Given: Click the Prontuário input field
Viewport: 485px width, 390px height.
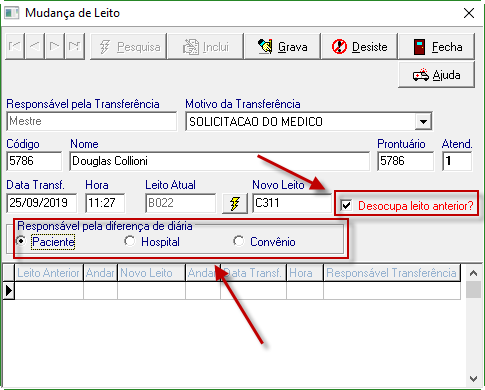Looking at the screenshot, I should click(x=406, y=161).
